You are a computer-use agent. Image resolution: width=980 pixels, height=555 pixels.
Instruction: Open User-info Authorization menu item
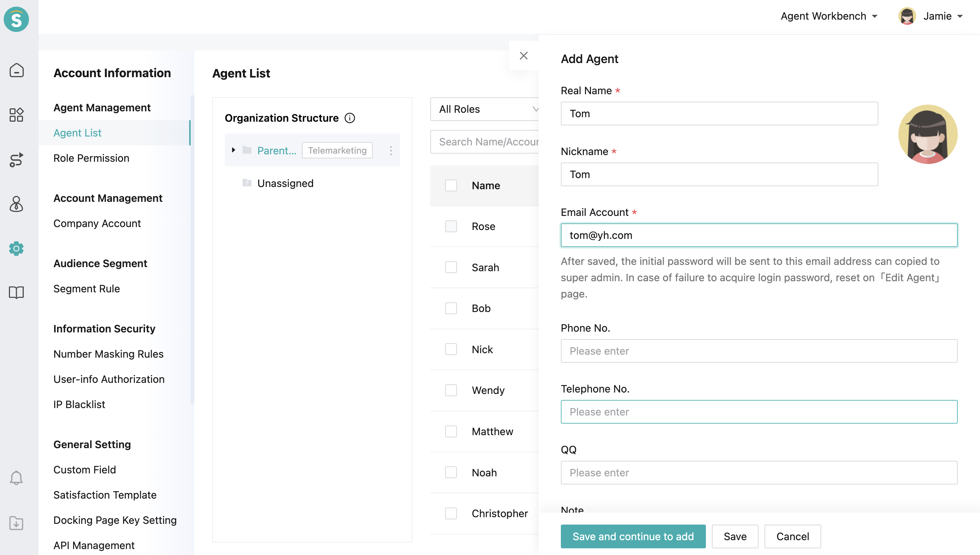(x=109, y=379)
